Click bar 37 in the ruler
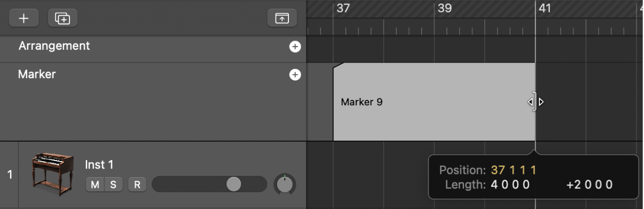644x209 pixels. click(343, 8)
